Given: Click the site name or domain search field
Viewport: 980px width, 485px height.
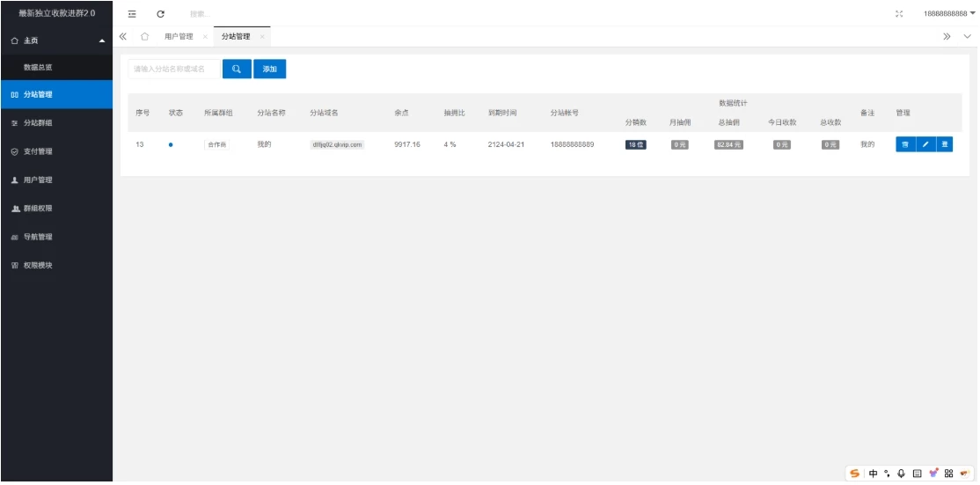Looking at the screenshot, I should point(174,69).
